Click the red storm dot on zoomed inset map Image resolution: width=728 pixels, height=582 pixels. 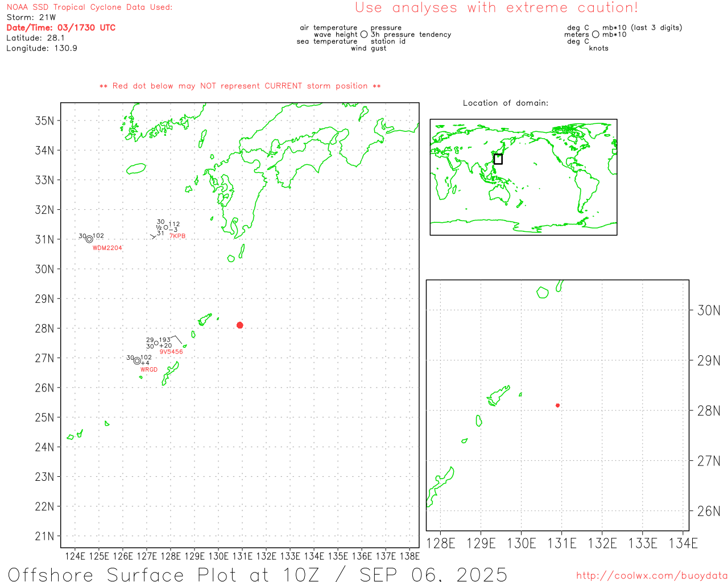[557, 405]
